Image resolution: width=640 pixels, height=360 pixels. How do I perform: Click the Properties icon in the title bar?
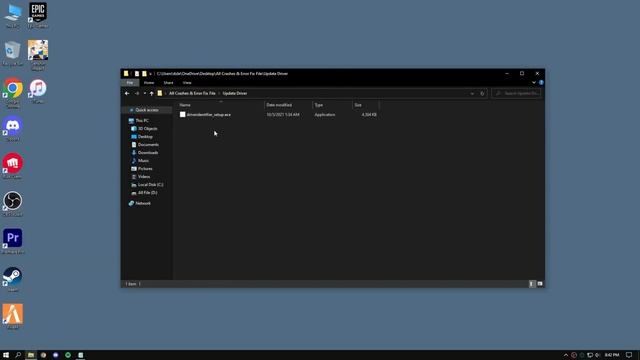click(x=137, y=74)
